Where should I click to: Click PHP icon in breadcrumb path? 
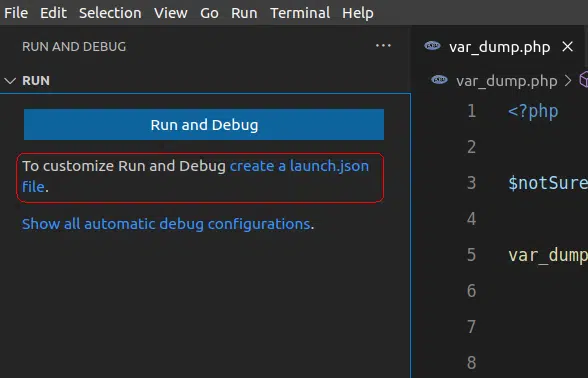(x=440, y=80)
